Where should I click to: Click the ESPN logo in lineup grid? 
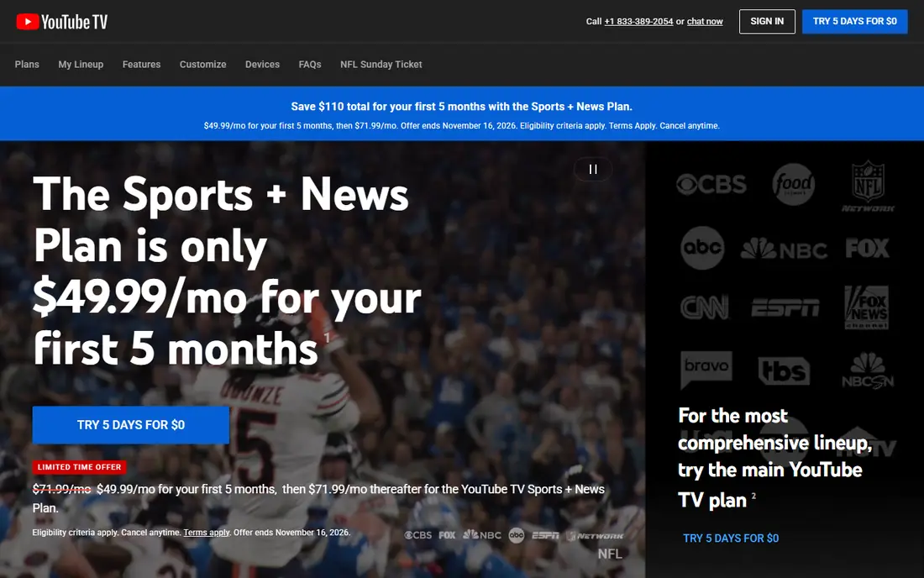(x=785, y=307)
